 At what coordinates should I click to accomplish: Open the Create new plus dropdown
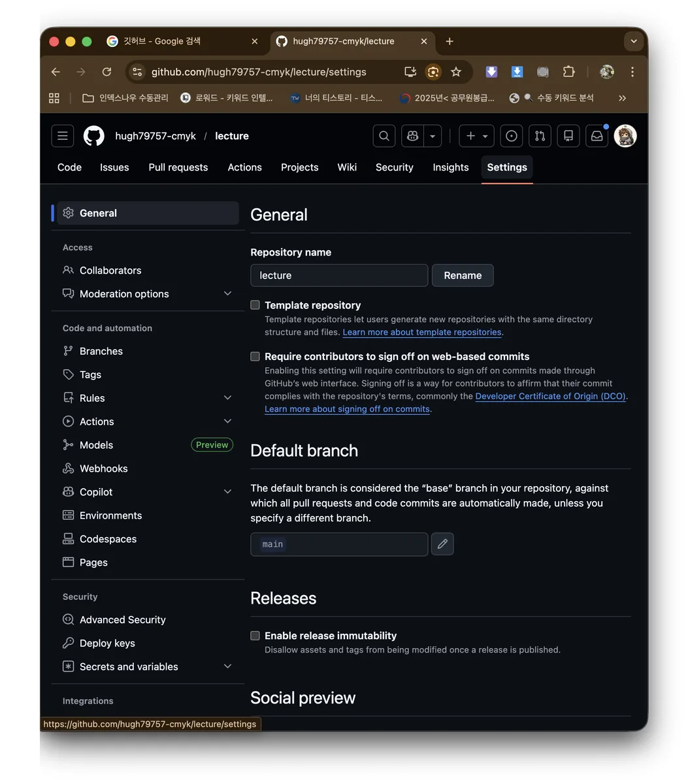(x=477, y=136)
